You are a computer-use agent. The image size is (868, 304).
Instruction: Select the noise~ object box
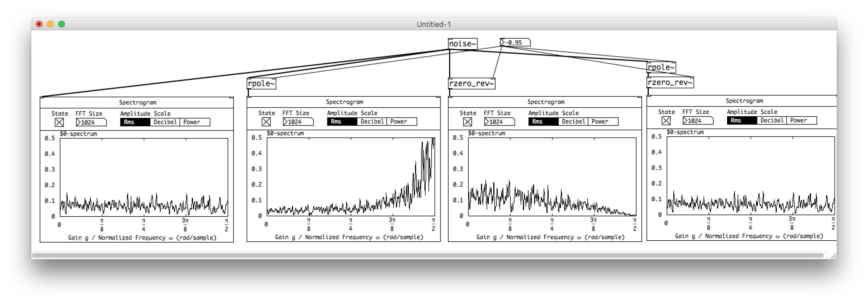[x=462, y=44]
